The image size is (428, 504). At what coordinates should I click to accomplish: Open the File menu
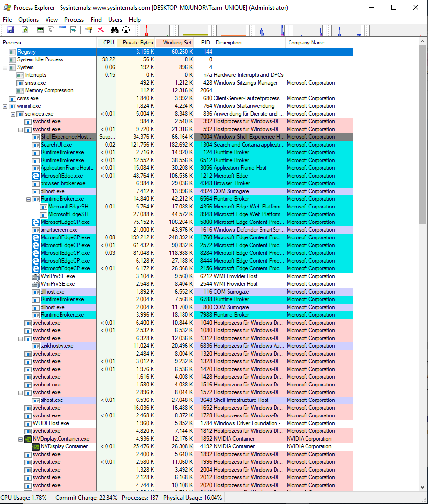click(7, 20)
